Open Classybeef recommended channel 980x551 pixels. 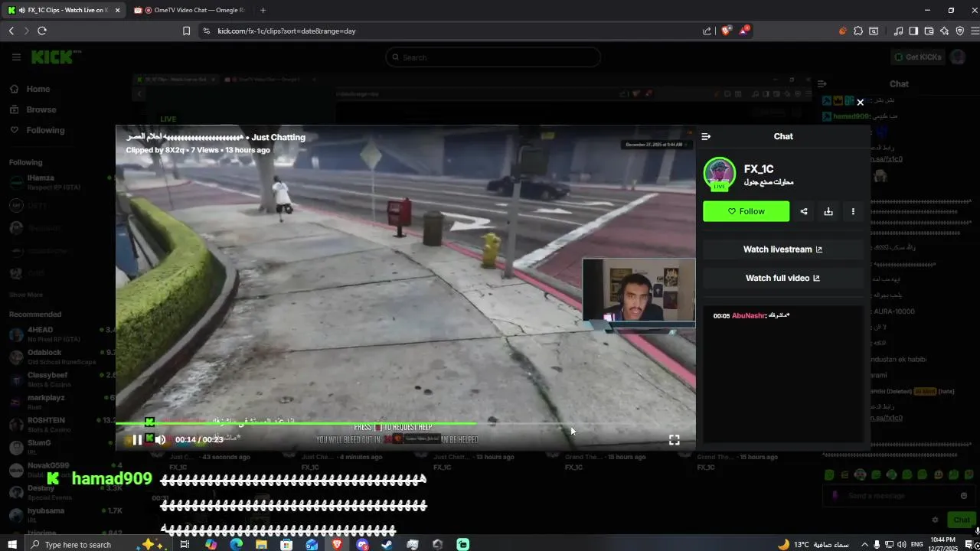pyautogui.click(x=60, y=380)
